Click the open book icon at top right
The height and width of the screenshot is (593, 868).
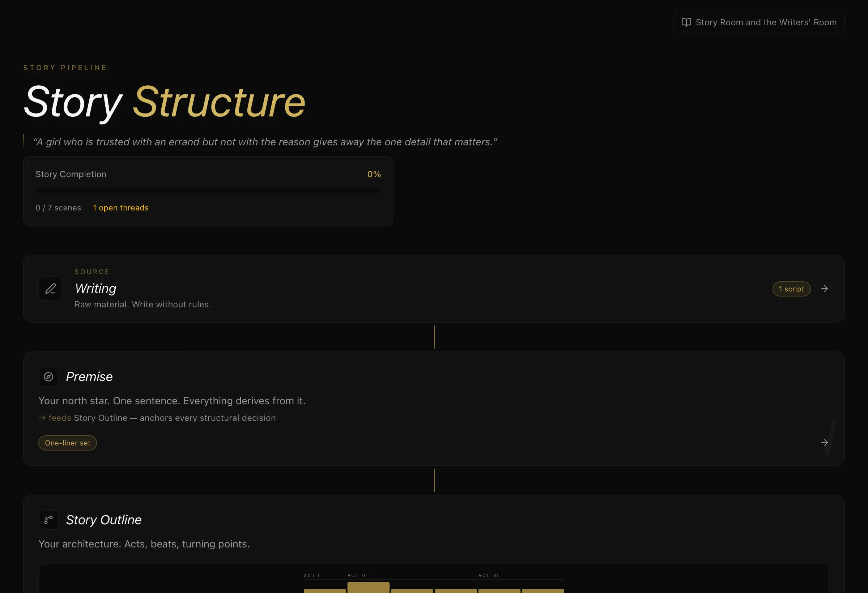click(686, 22)
